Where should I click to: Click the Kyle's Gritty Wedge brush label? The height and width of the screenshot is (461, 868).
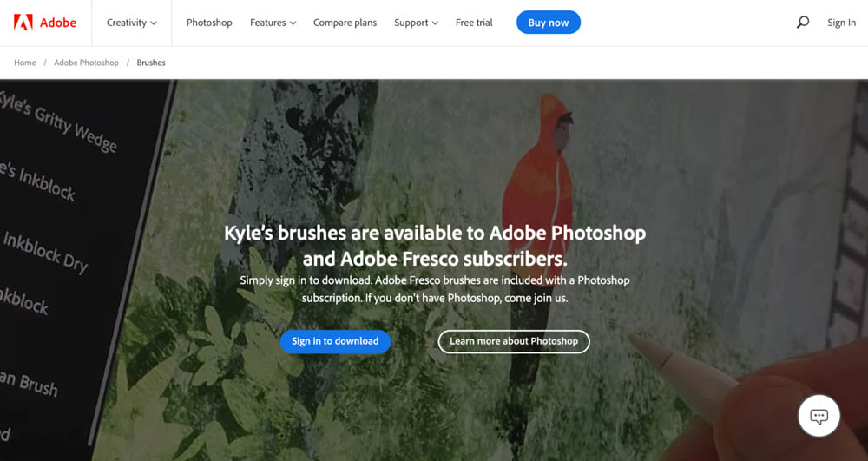pos(58,122)
